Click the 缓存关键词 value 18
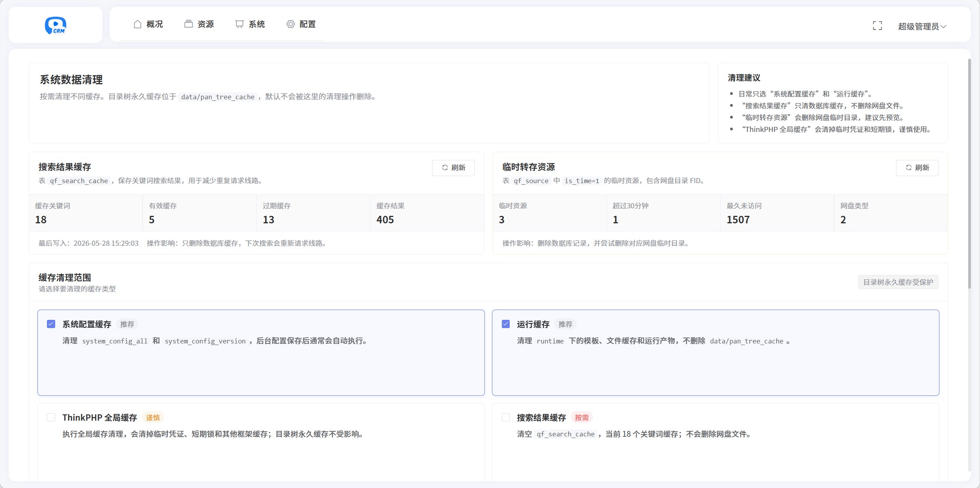 coord(41,220)
